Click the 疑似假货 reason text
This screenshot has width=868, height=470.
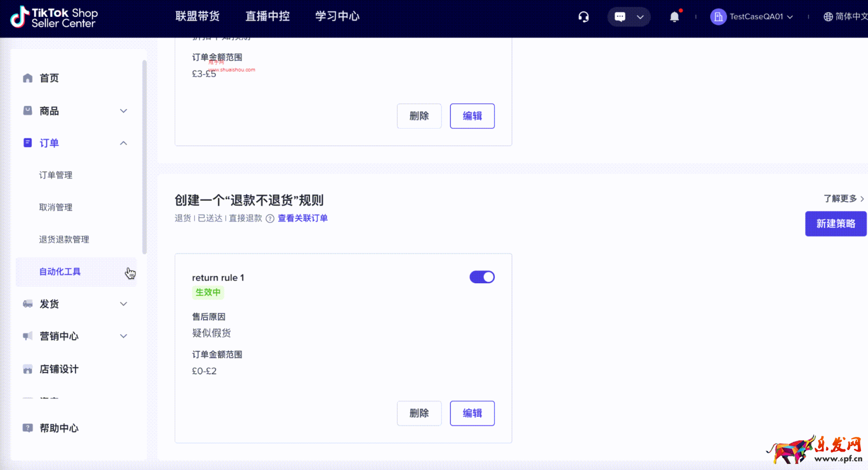(212, 333)
